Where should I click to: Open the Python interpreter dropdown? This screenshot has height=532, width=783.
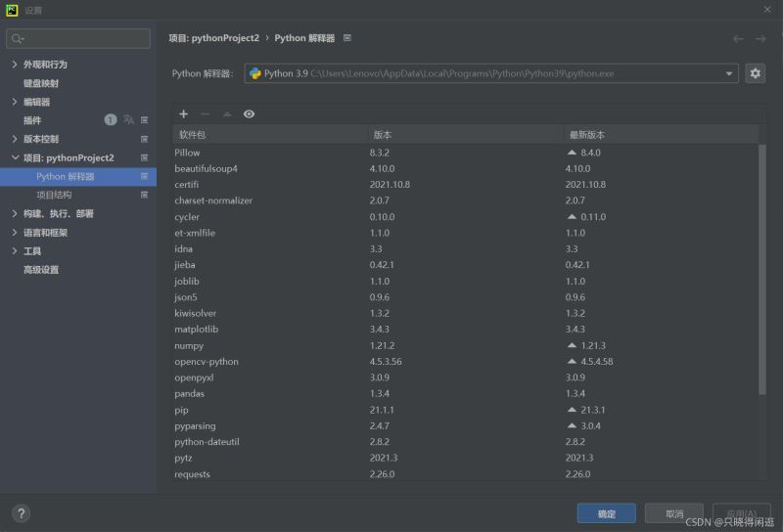click(x=491, y=73)
